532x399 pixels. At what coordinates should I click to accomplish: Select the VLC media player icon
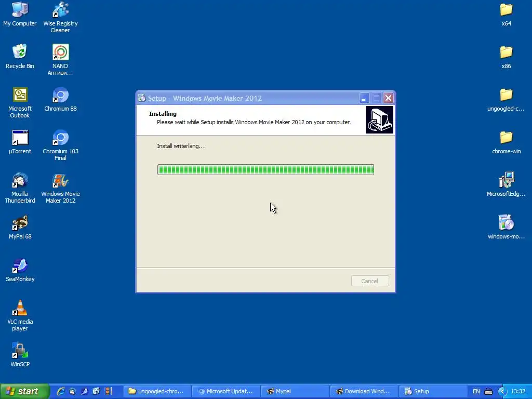[20, 315]
